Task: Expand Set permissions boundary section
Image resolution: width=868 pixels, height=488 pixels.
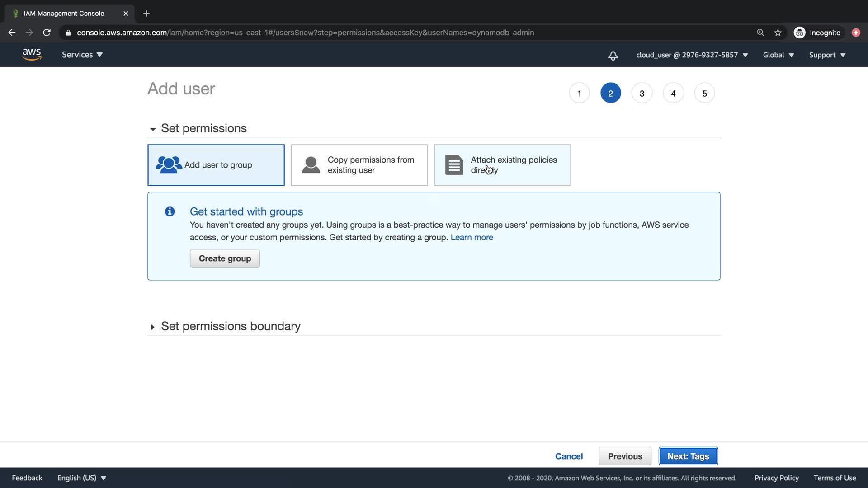Action: [x=231, y=326]
